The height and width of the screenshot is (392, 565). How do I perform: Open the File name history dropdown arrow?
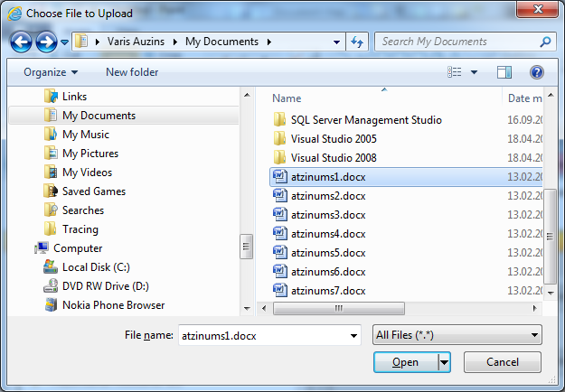coord(353,335)
